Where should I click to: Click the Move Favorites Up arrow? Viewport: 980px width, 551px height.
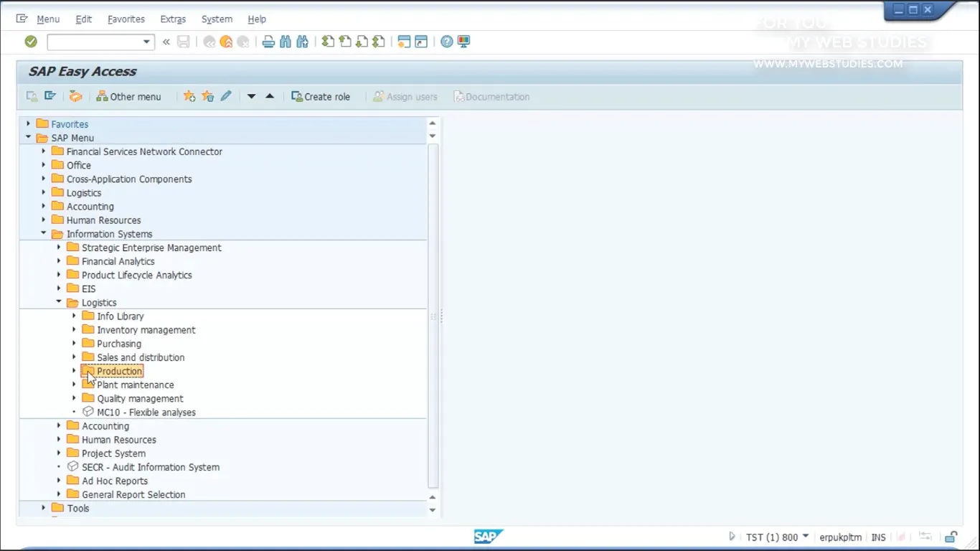pos(270,96)
